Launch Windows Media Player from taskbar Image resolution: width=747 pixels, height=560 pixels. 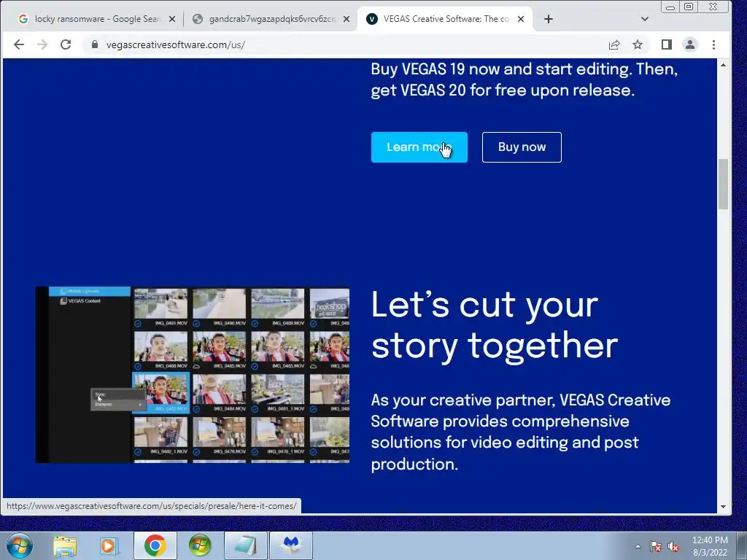[x=109, y=545]
